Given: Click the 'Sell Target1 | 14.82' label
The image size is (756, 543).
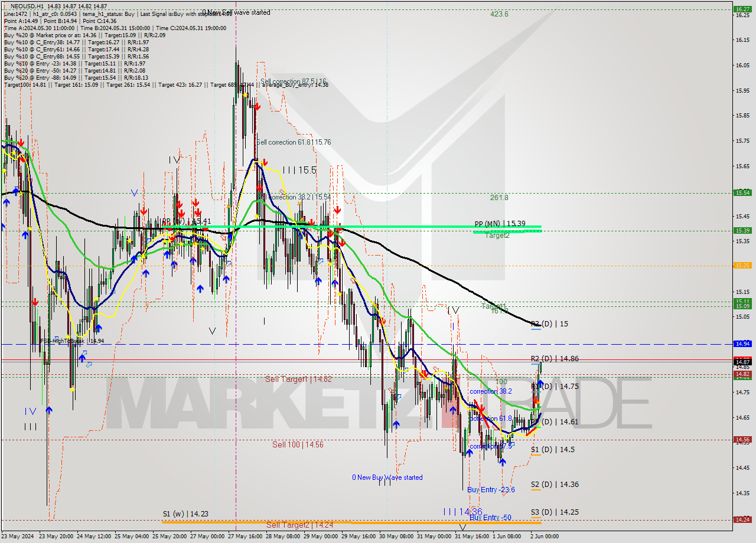Looking at the screenshot, I should pos(298,379).
